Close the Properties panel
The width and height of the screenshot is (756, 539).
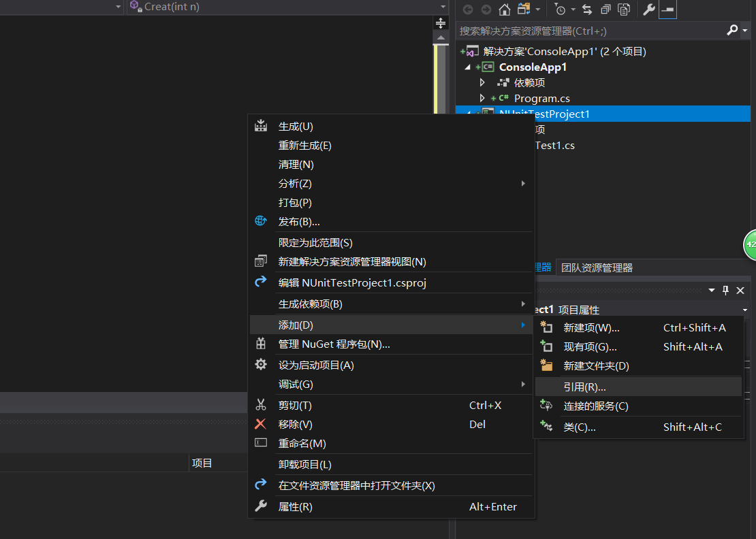pyautogui.click(x=740, y=290)
